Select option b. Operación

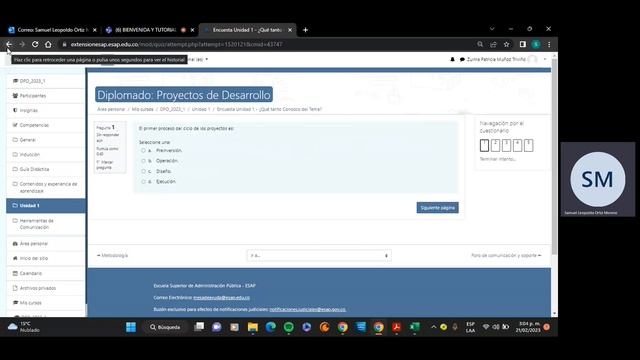click(143, 161)
